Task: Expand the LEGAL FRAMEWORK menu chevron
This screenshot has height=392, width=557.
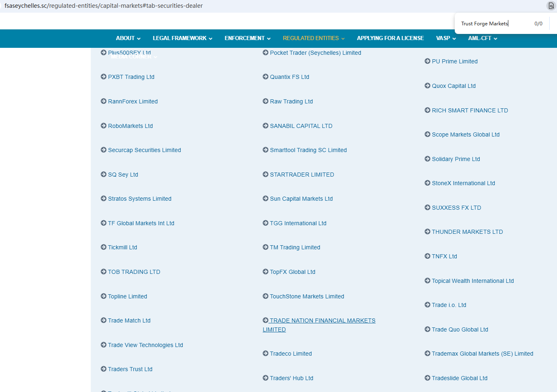Action: point(211,38)
